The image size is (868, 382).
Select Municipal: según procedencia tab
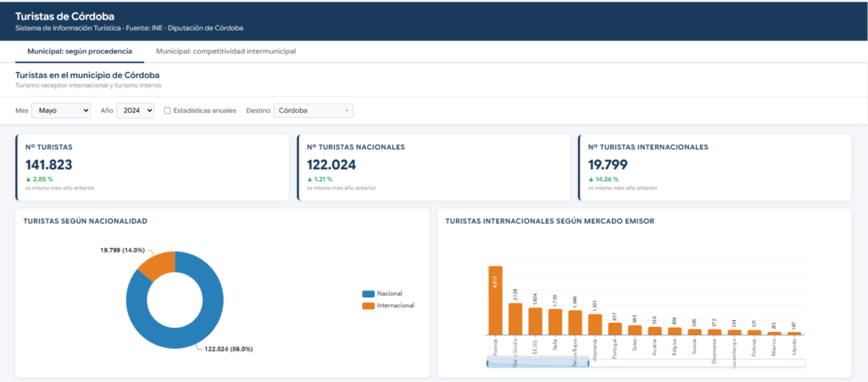pyautogui.click(x=80, y=52)
